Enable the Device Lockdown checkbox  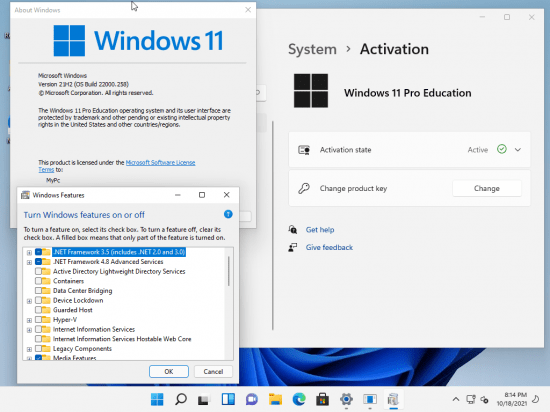[x=38, y=300]
